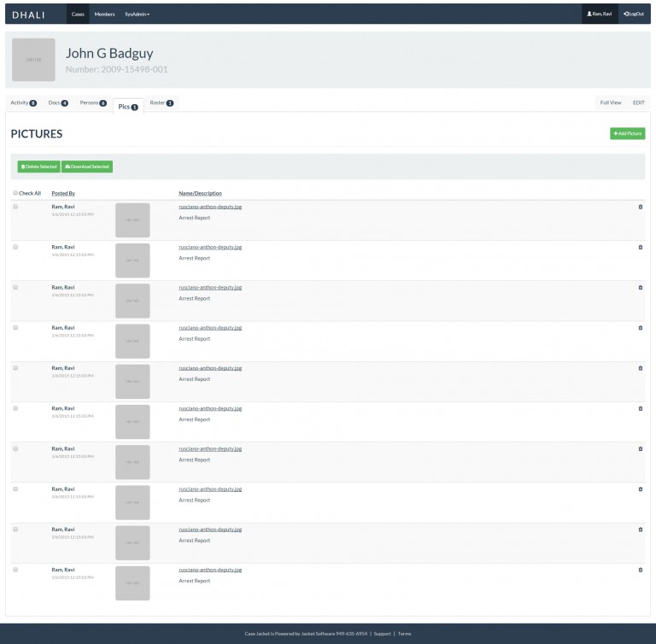
Task: Click the DHALI logo in the navbar
Action: pos(28,15)
